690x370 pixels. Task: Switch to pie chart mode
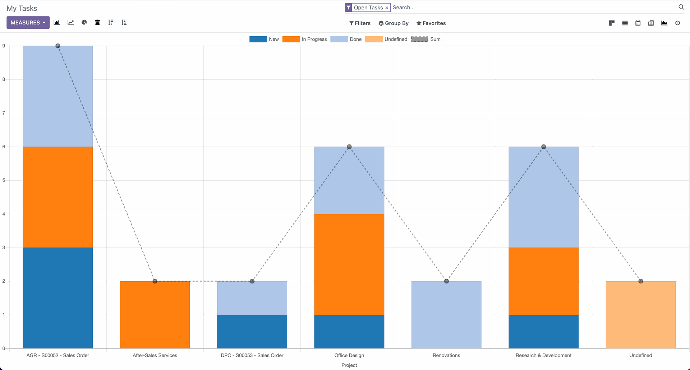[84, 23]
